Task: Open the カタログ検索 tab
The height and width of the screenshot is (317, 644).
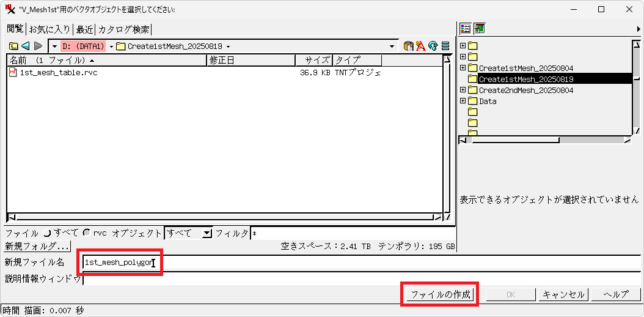Action: 124,29
